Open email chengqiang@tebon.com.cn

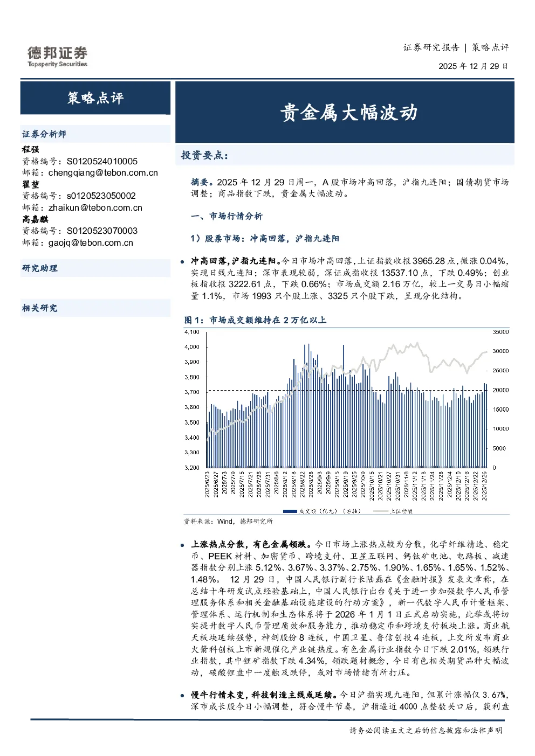(103, 173)
